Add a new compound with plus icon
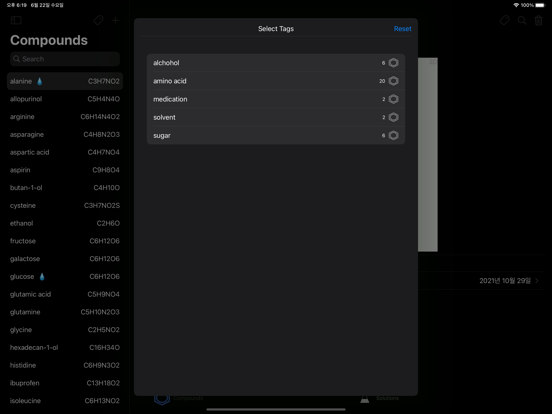Viewport: 552px width, 414px height. [115, 20]
